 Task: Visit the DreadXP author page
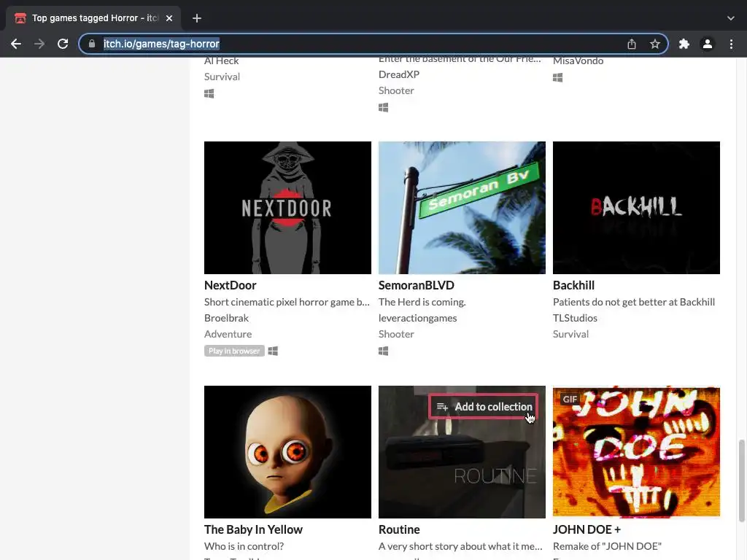399,74
